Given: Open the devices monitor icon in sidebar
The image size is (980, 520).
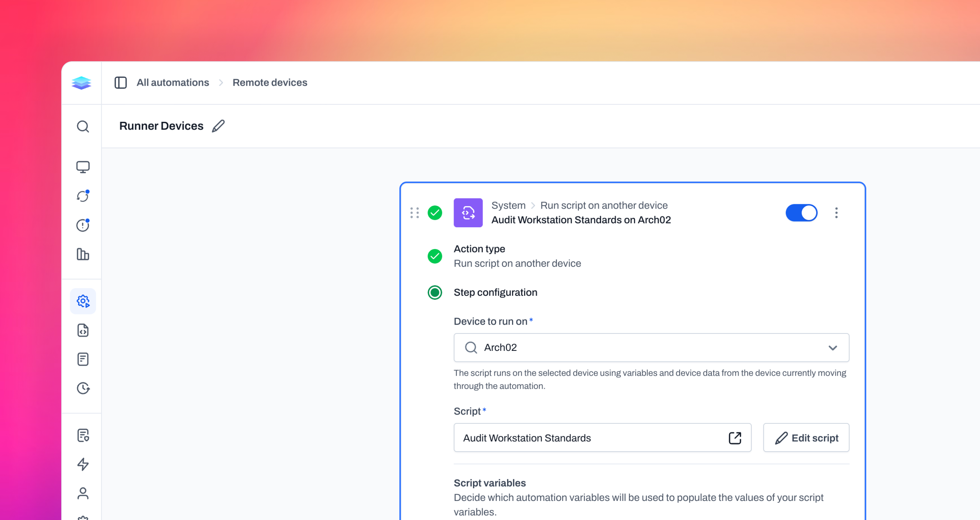Looking at the screenshot, I should click(83, 167).
